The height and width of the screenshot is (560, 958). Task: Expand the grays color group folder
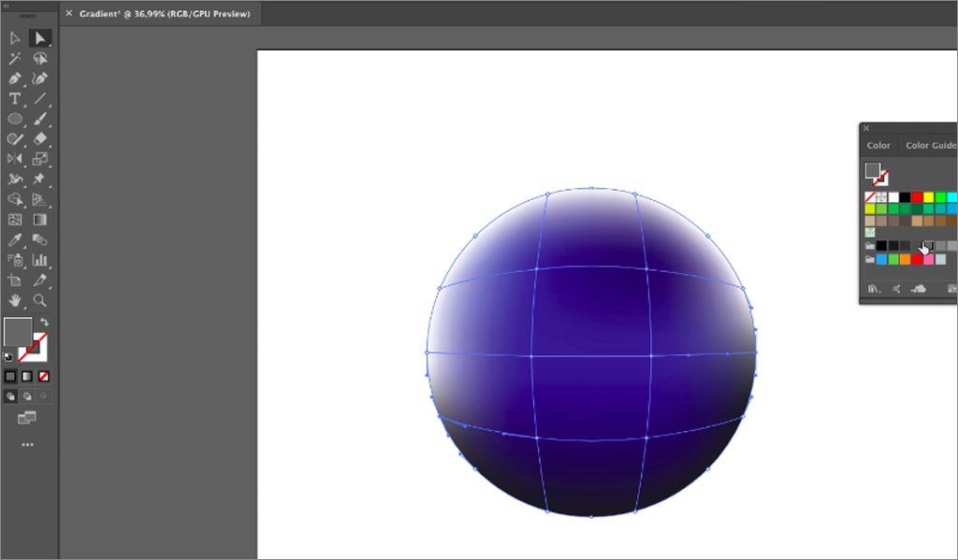click(x=868, y=245)
